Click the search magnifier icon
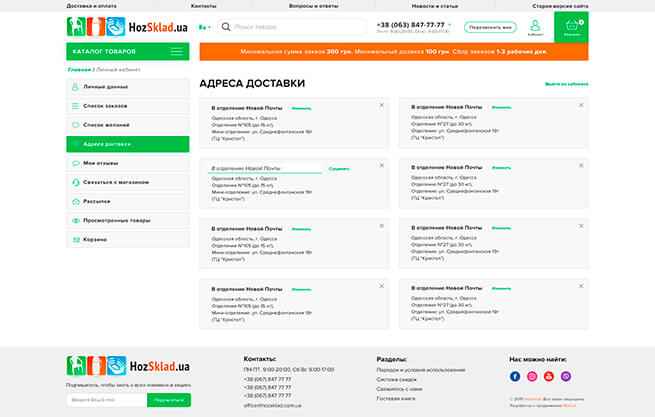655x417 pixels. (226, 27)
